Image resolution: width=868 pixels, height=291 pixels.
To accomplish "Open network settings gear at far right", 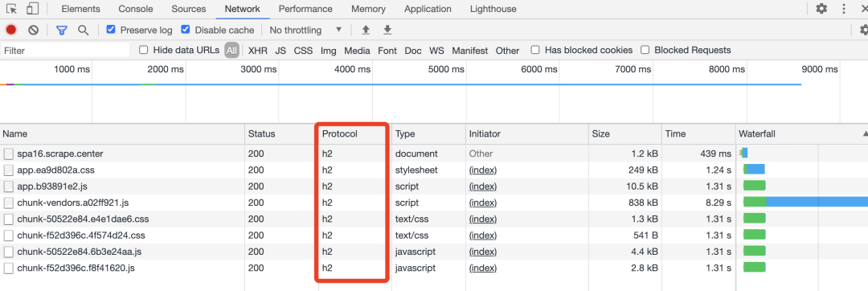I will pos(863,30).
